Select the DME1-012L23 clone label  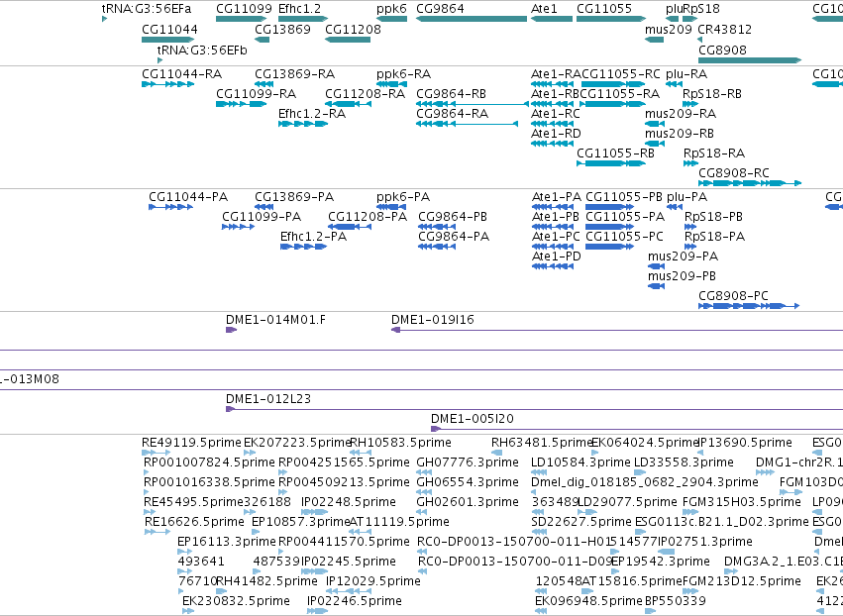(268, 399)
